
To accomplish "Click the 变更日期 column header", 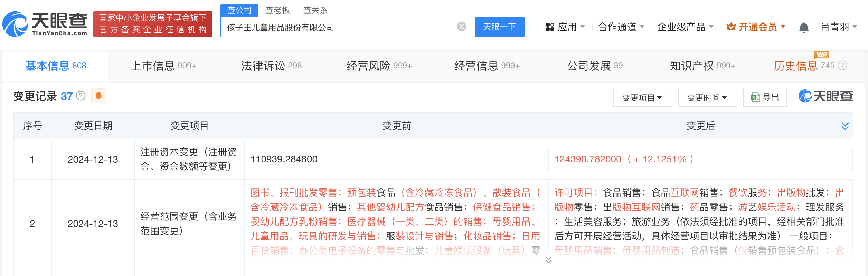I will [93, 126].
